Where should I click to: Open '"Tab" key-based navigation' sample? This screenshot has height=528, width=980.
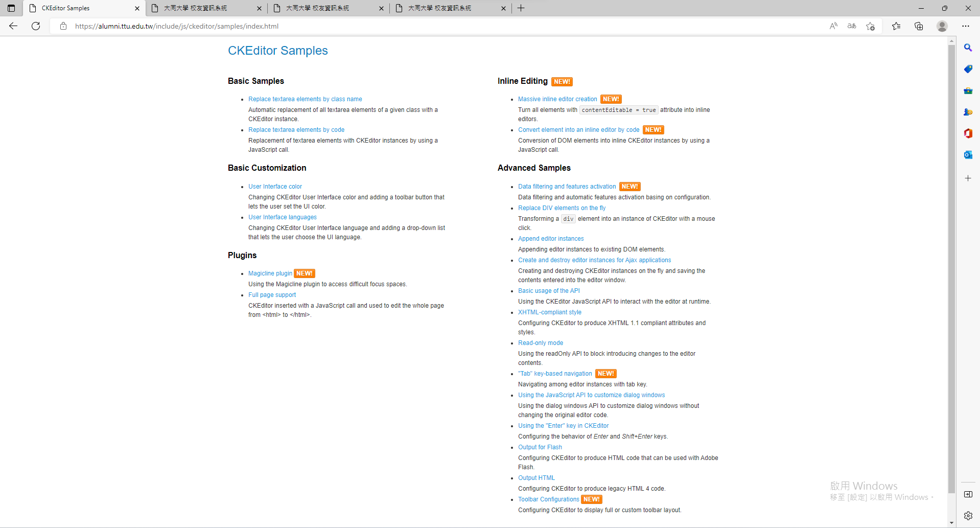click(x=555, y=374)
